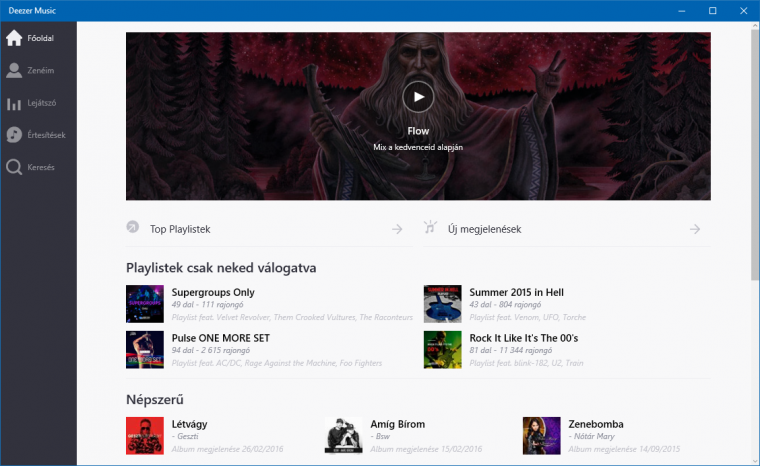The height and width of the screenshot is (466, 760).
Task: Open the Zenebomba album title
Action: click(596, 424)
